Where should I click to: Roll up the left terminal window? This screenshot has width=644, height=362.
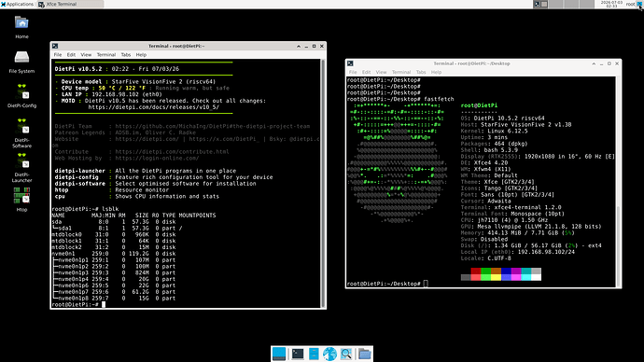point(299,47)
